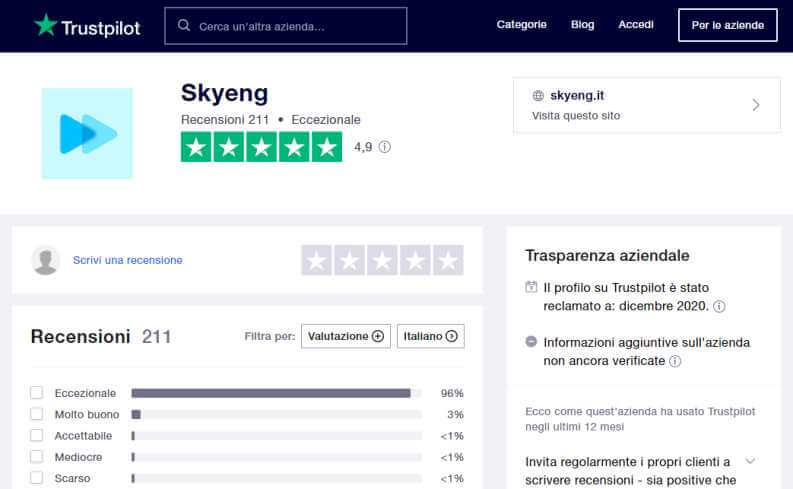Viewport: 793px width, 489px height.
Task: Click the info icon next to 4,9 score
Action: (x=385, y=147)
